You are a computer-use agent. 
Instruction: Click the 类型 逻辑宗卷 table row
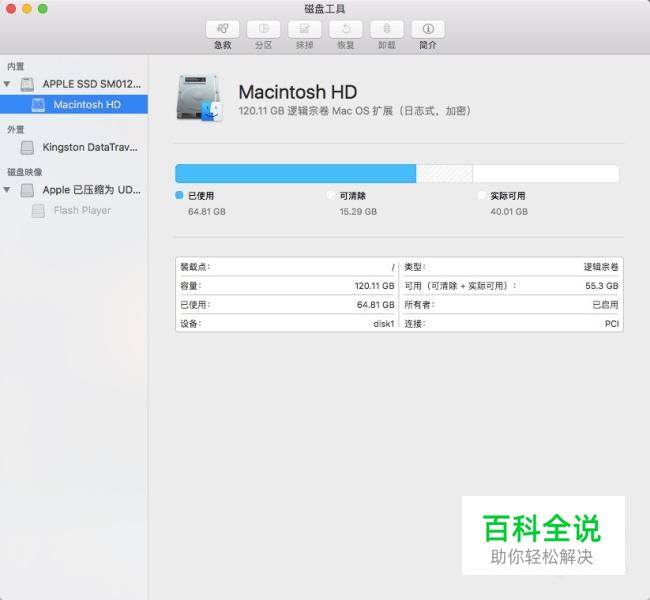(511, 267)
